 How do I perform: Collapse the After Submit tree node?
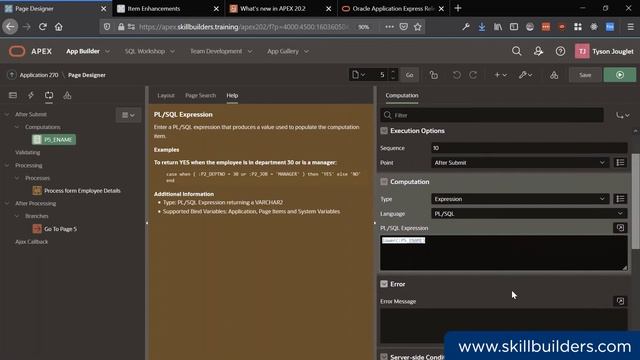7,114
